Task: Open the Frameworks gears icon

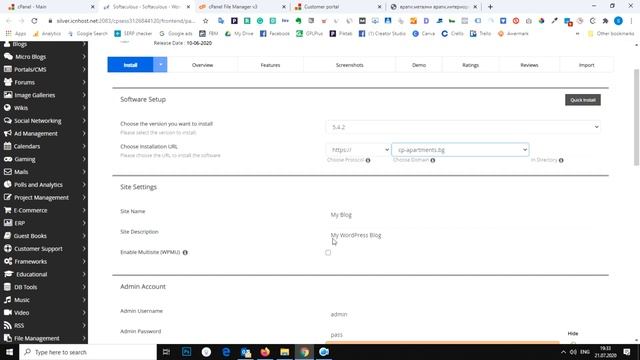Action: pos(8,261)
